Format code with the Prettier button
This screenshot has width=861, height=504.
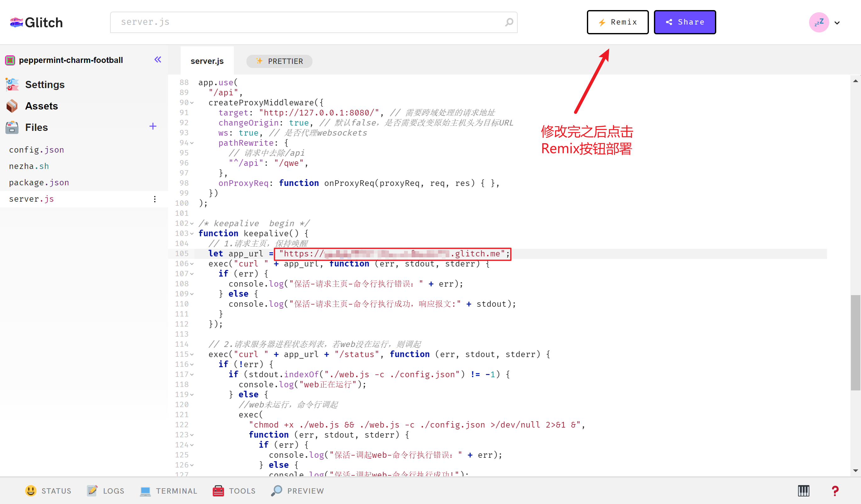[279, 61]
